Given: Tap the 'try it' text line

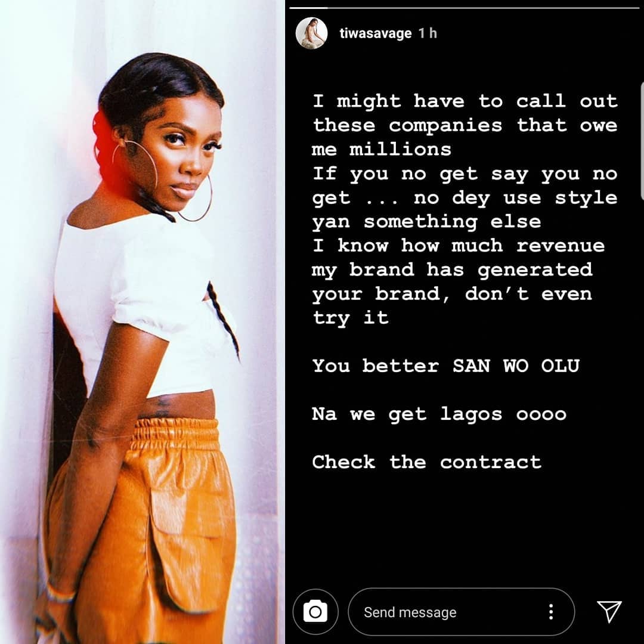Looking at the screenshot, I should point(351,318).
